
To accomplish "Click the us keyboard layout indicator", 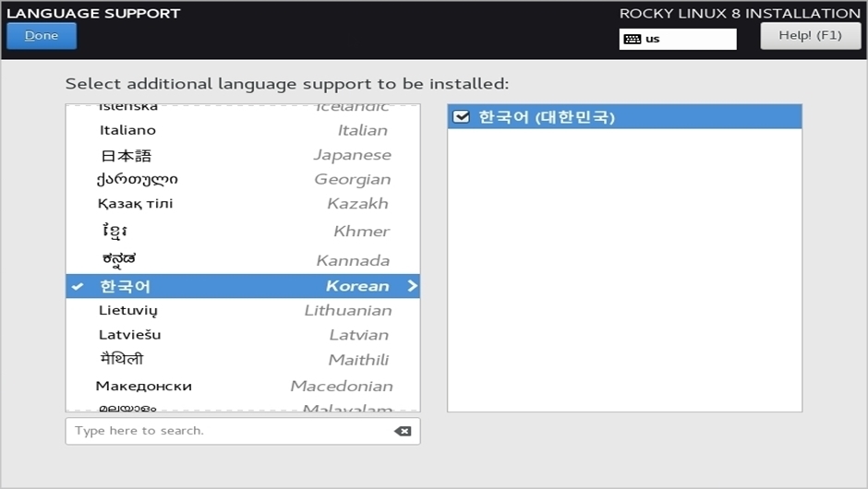I will 678,40.
